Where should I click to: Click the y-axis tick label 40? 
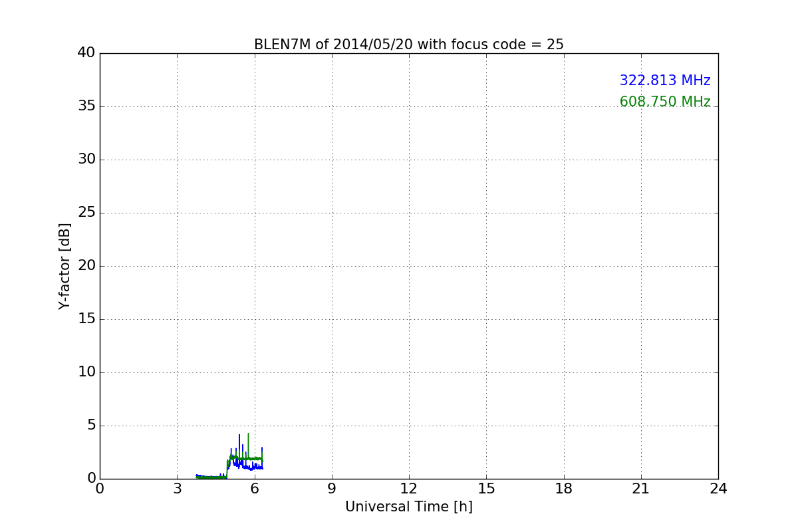pyautogui.click(x=86, y=53)
